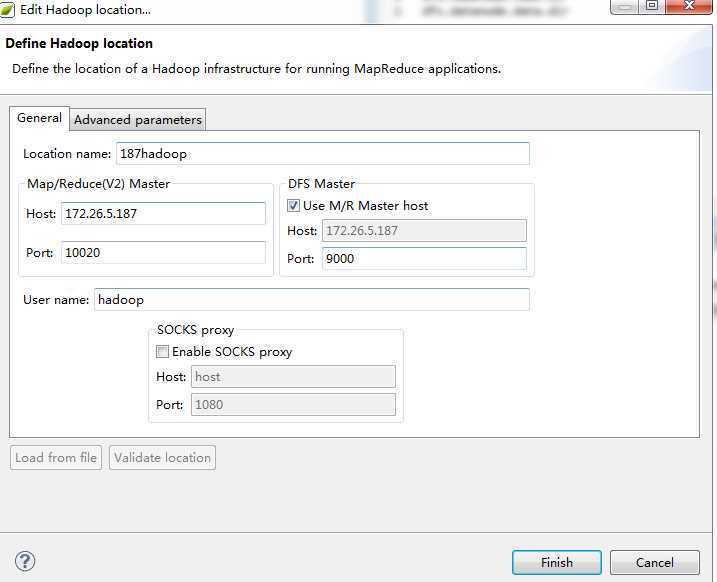Click the Define Hadoop location heading
717x582 pixels.
click(x=79, y=43)
